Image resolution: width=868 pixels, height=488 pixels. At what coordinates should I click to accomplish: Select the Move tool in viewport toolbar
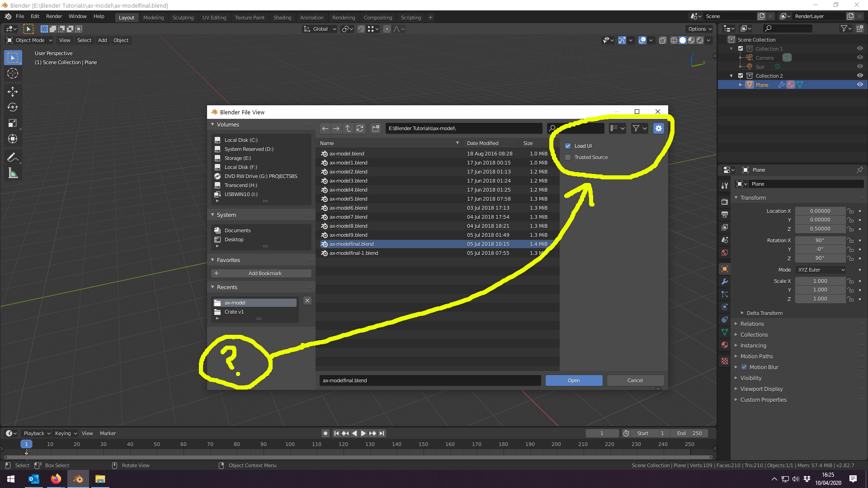13,91
